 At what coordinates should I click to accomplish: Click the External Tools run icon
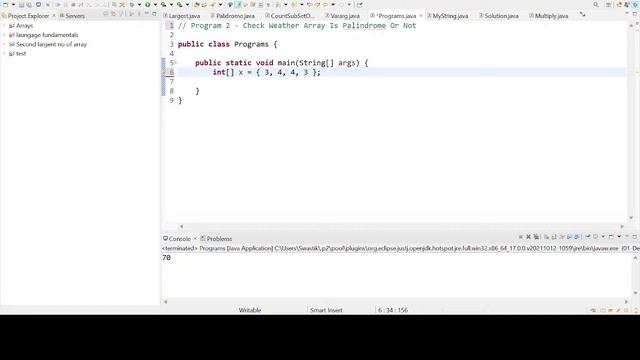[x=180, y=4]
